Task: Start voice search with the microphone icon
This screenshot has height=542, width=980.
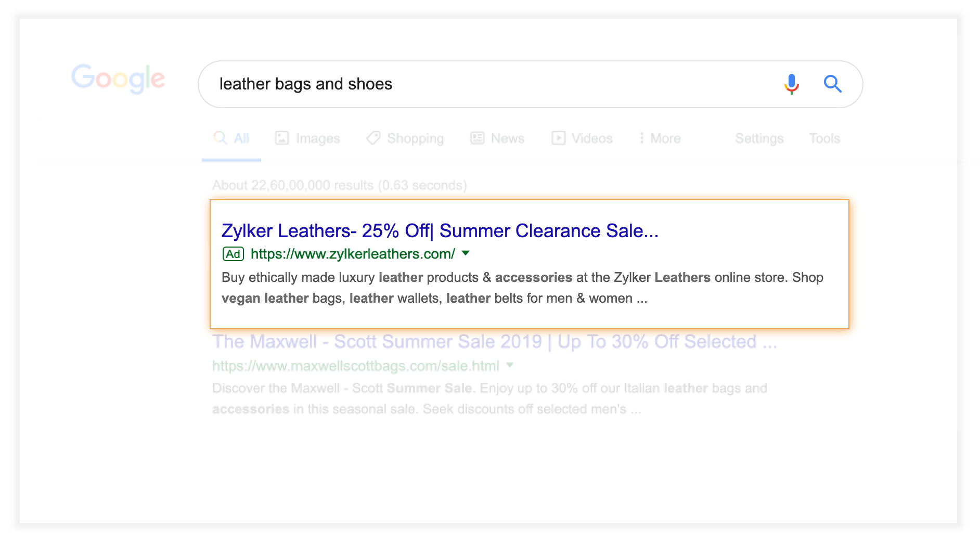Action: [x=791, y=84]
